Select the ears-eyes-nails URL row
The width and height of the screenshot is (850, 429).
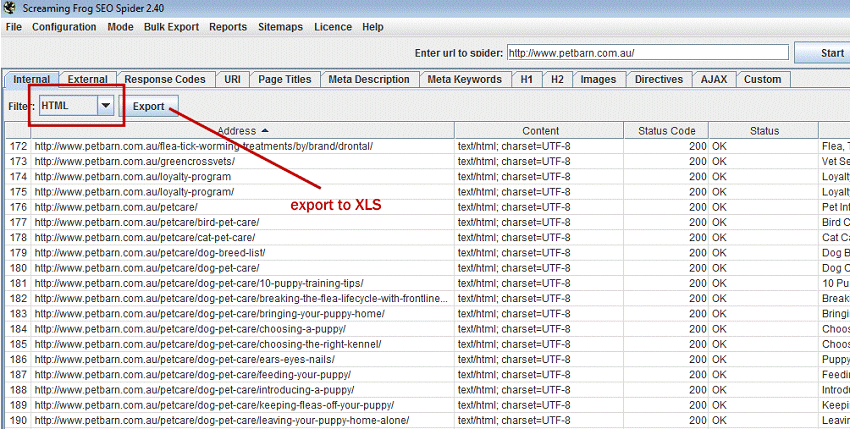pyautogui.click(x=184, y=359)
